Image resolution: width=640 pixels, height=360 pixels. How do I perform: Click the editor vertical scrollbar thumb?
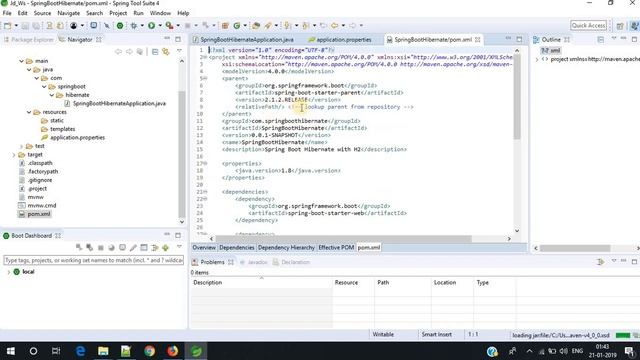click(517, 96)
